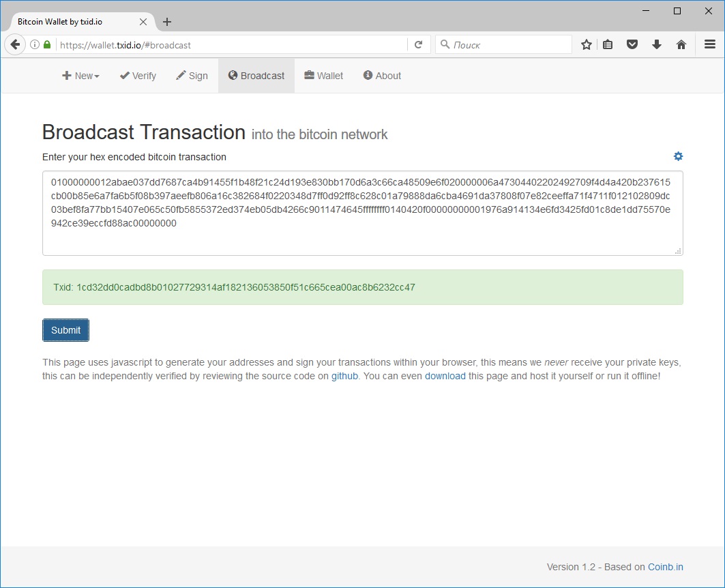Close the Bitcoin Wallet by txid.io tab
The image size is (725, 588).
point(143,22)
